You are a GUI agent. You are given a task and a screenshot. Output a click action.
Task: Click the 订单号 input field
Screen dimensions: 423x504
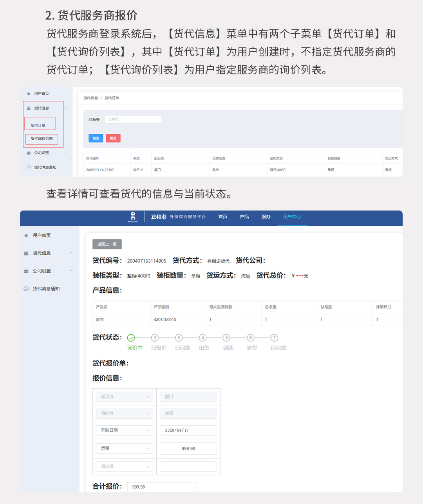(x=133, y=119)
